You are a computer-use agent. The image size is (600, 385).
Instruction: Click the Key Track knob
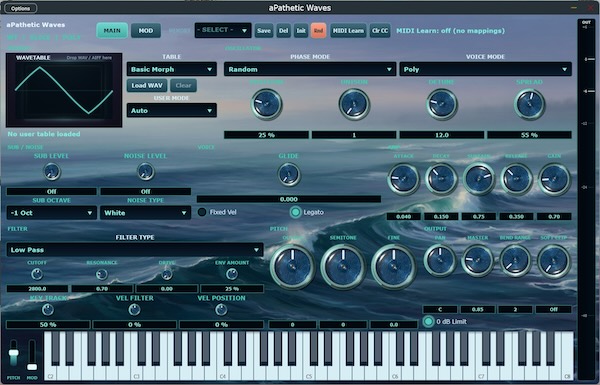[x=48, y=309]
